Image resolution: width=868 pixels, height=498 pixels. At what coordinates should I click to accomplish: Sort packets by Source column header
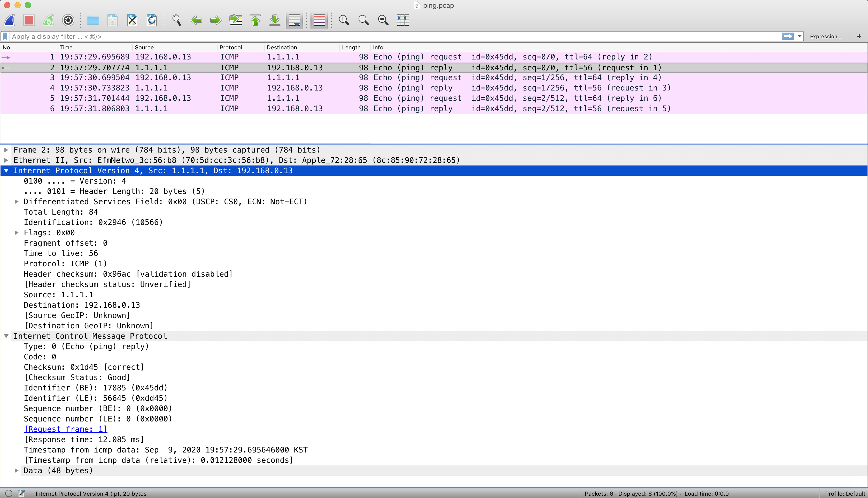pyautogui.click(x=144, y=48)
